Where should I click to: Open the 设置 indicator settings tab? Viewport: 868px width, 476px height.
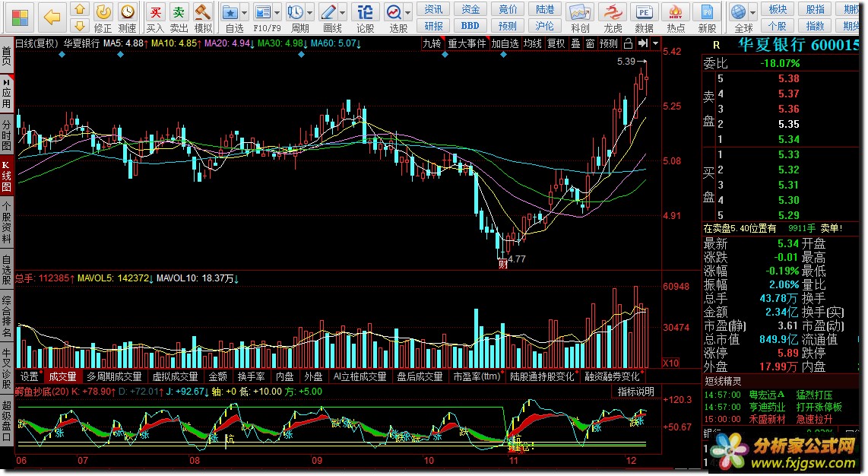pyautogui.click(x=30, y=376)
